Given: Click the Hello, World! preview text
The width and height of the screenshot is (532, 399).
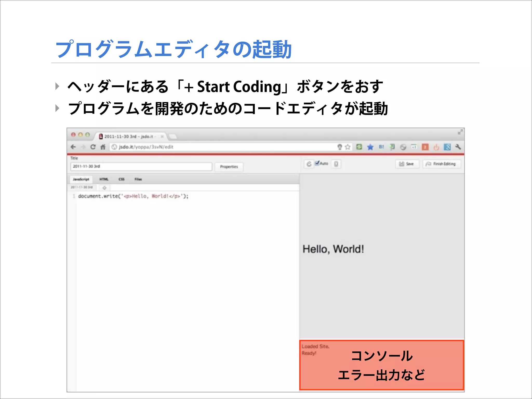Looking at the screenshot, I should (x=333, y=249).
